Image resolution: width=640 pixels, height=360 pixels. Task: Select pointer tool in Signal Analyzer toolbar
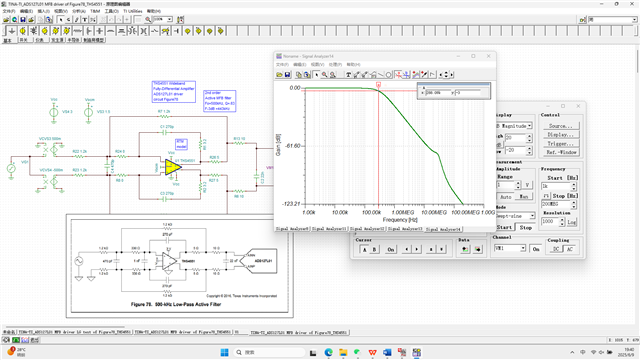pos(316,75)
